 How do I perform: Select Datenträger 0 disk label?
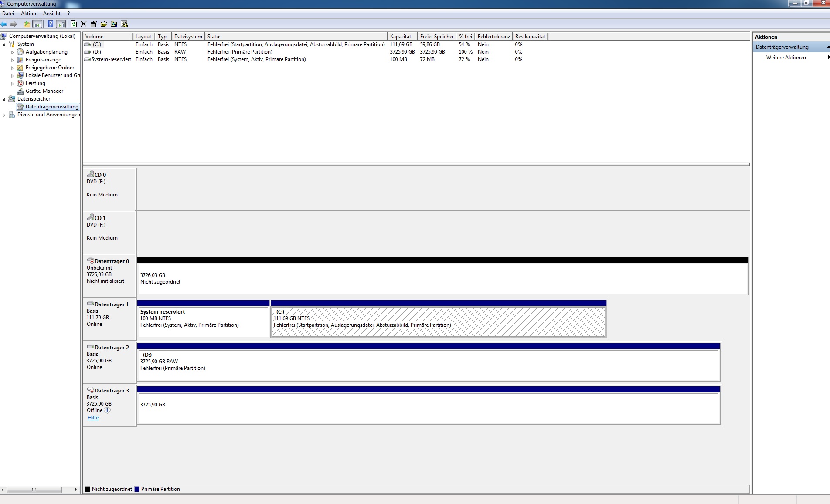pos(109,275)
